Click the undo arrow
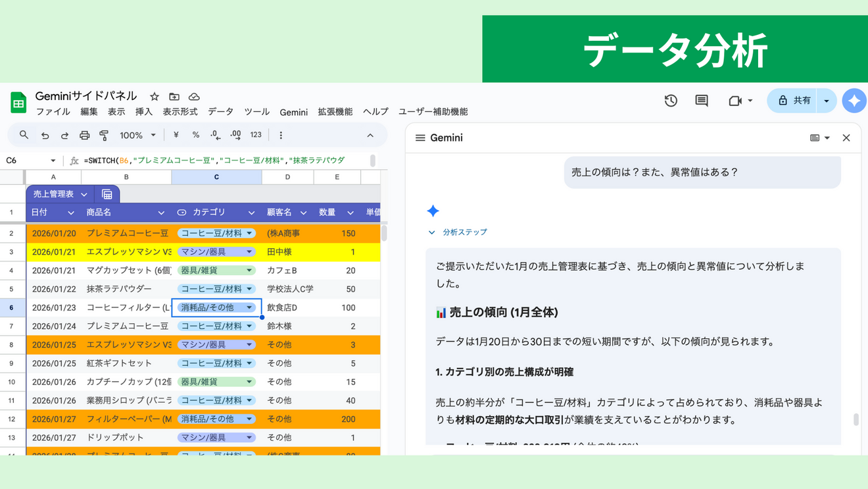 coord(45,136)
